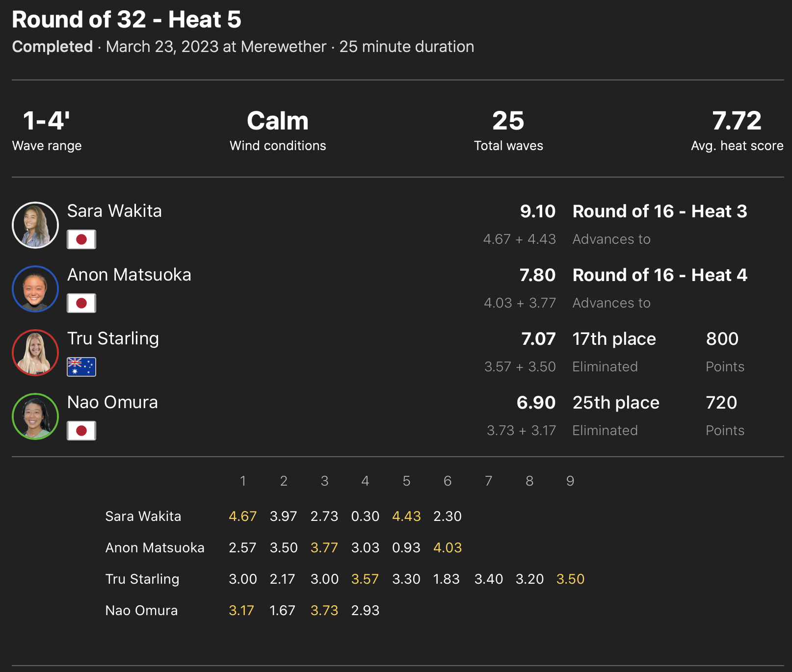792x672 pixels.
Task: Select Tru Starling's name in athlete list
Action: pos(113,338)
